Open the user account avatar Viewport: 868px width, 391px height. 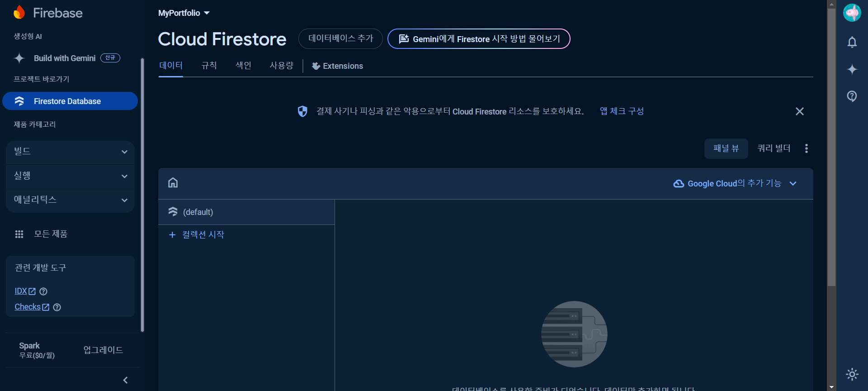click(852, 13)
